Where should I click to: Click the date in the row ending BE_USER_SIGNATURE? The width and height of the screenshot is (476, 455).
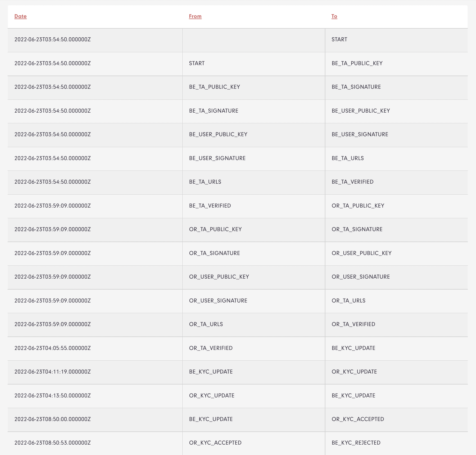click(x=53, y=134)
